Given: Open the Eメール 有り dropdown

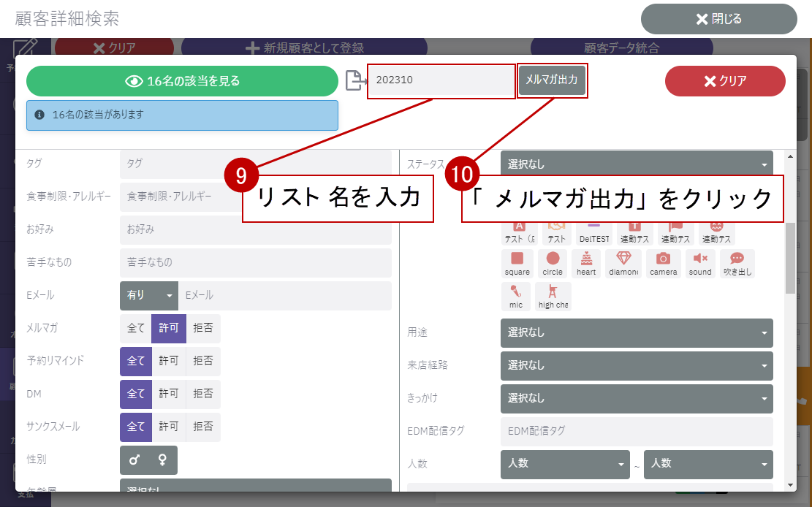Looking at the screenshot, I should pos(149,296).
